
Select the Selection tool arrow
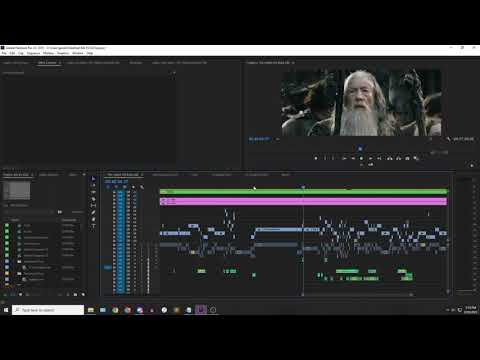click(x=93, y=179)
